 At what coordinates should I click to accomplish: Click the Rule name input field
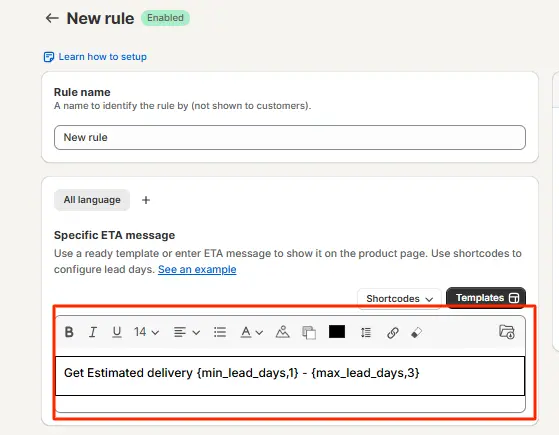pyautogui.click(x=289, y=137)
